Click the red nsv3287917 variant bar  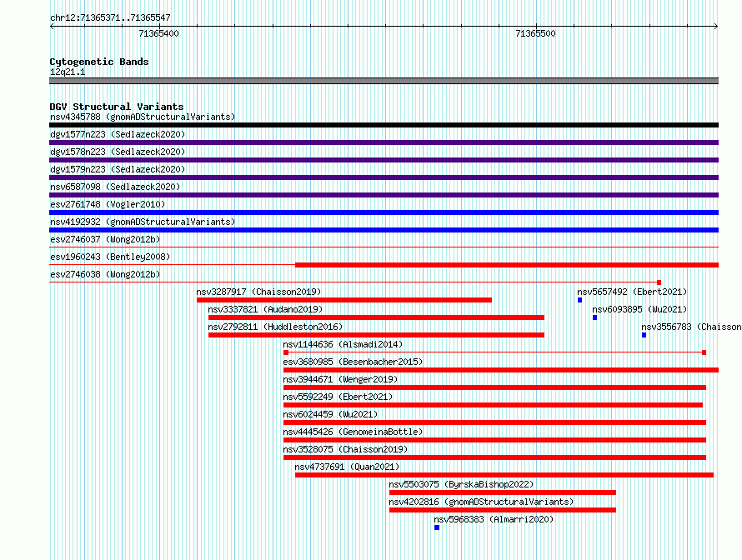344,300
